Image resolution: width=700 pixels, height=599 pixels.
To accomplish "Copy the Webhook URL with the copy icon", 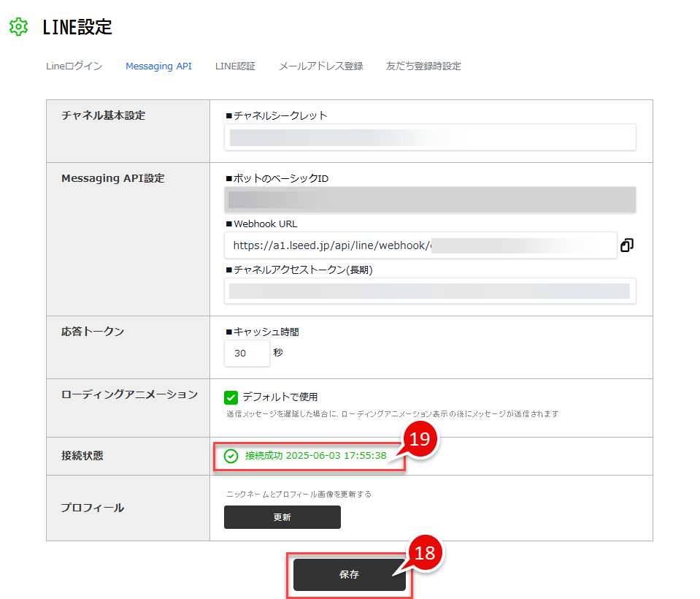I will click(x=626, y=245).
